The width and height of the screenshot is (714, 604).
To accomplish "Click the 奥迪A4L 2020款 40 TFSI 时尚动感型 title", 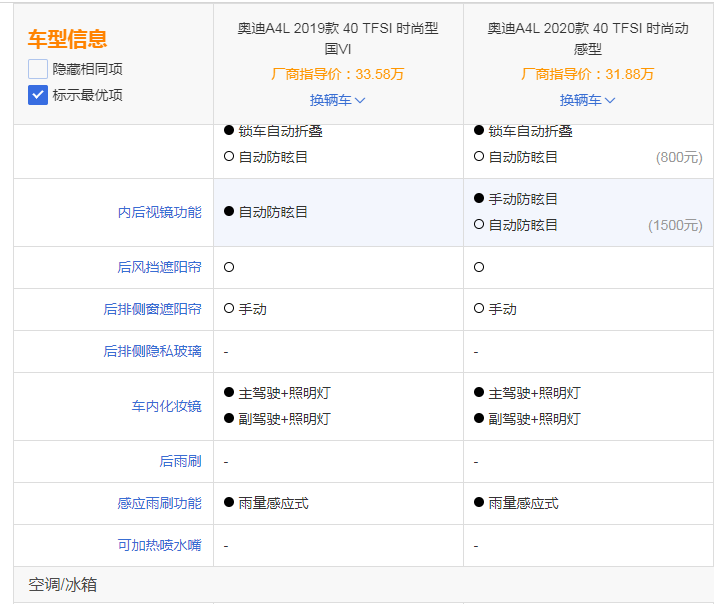I will coord(588,38).
